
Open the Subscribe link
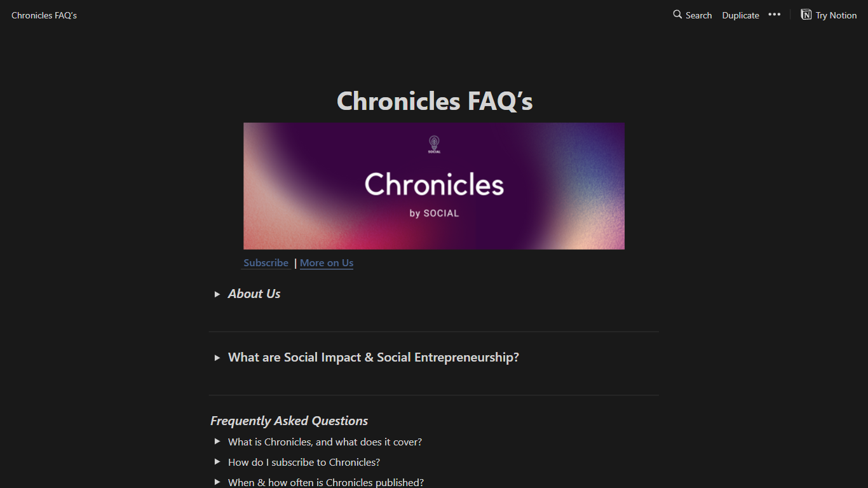(266, 263)
